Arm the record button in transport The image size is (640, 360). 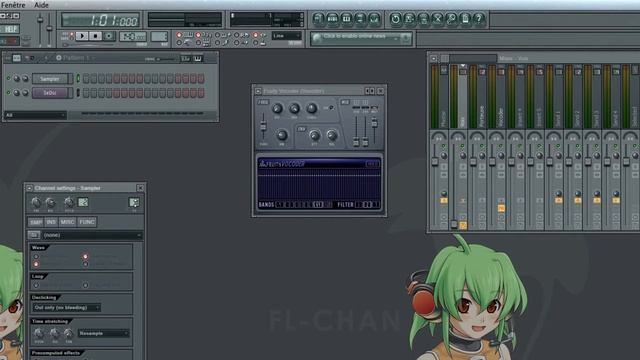pos(109,36)
